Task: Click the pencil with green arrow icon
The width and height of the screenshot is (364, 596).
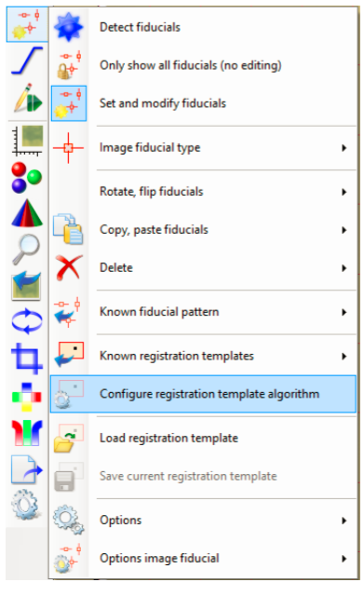Action: pyautogui.click(x=27, y=98)
